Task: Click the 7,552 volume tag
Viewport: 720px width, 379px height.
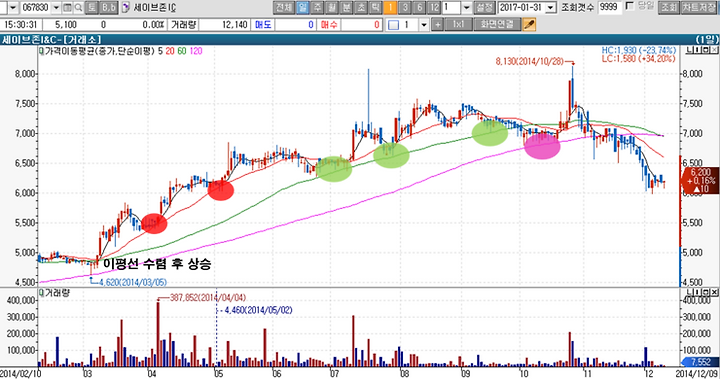Action: (x=701, y=362)
